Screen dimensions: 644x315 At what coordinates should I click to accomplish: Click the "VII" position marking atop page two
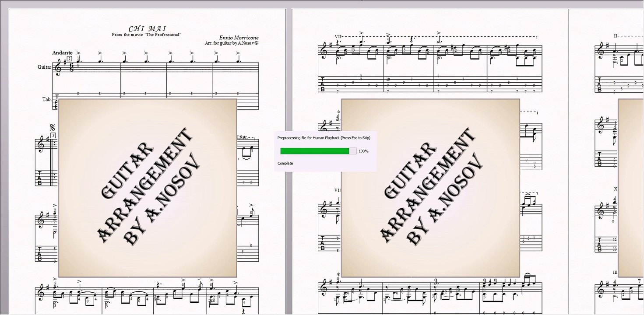338,36
